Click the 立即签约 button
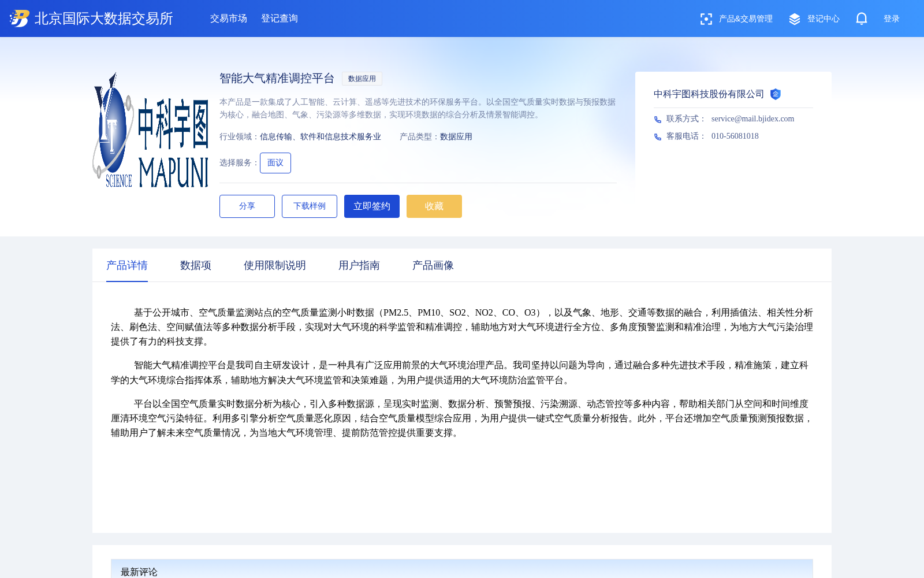Image resolution: width=924 pixels, height=578 pixels. tap(372, 206)
